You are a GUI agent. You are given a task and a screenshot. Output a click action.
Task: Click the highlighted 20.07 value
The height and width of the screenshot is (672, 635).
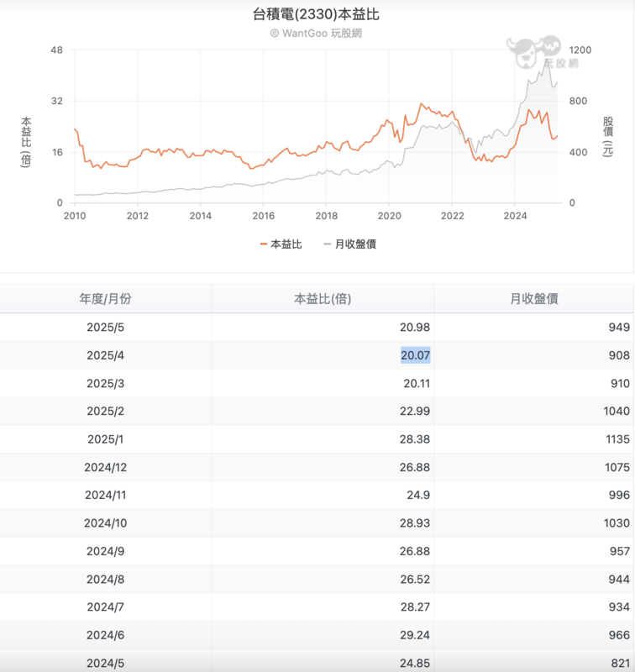(415, 355)
